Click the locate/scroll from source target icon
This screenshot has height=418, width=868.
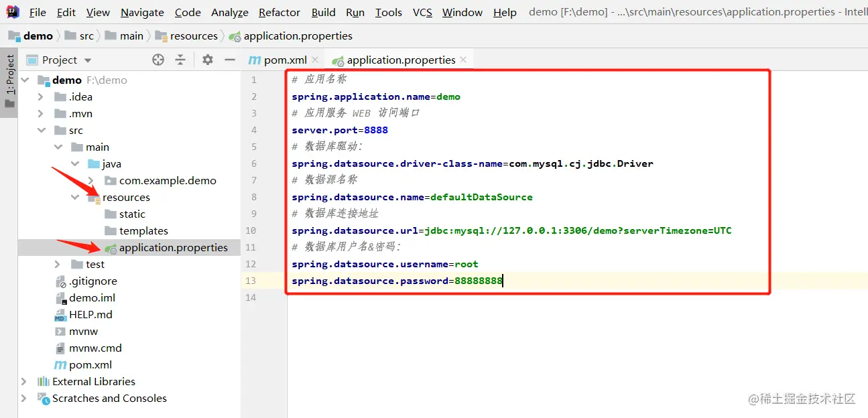point(158,60)
